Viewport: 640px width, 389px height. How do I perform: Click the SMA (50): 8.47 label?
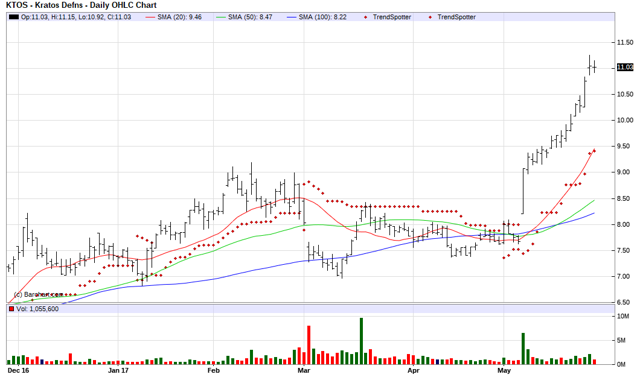[250, 17]
